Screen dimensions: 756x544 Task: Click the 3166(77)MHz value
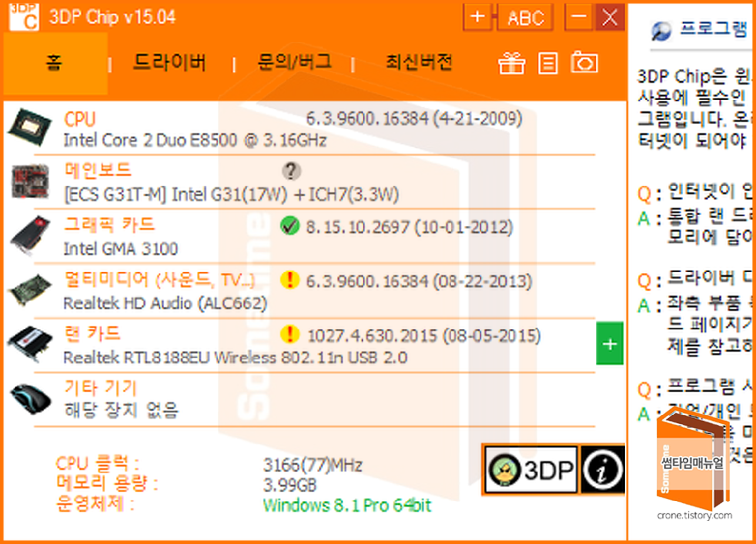(x=313, y=465)
